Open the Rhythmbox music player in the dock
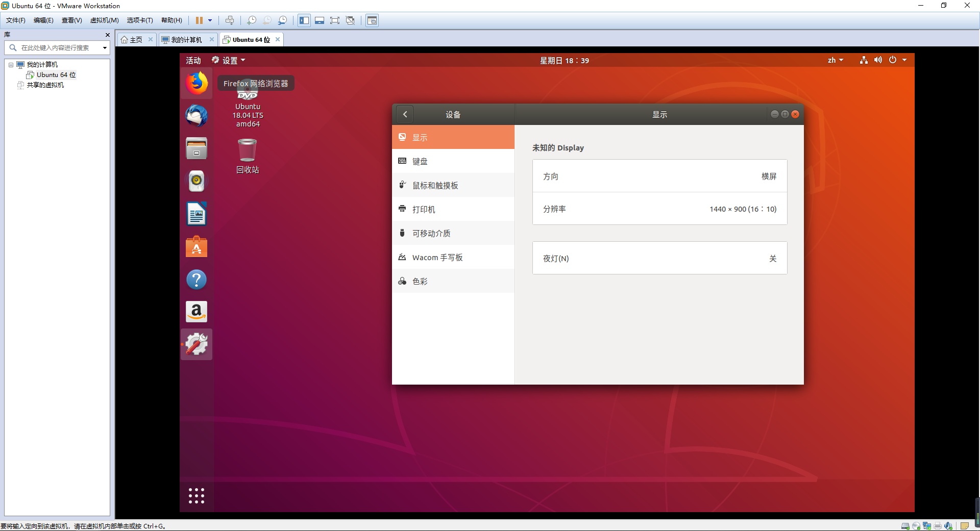Viewport: 980px width, 531px height. 197,181
